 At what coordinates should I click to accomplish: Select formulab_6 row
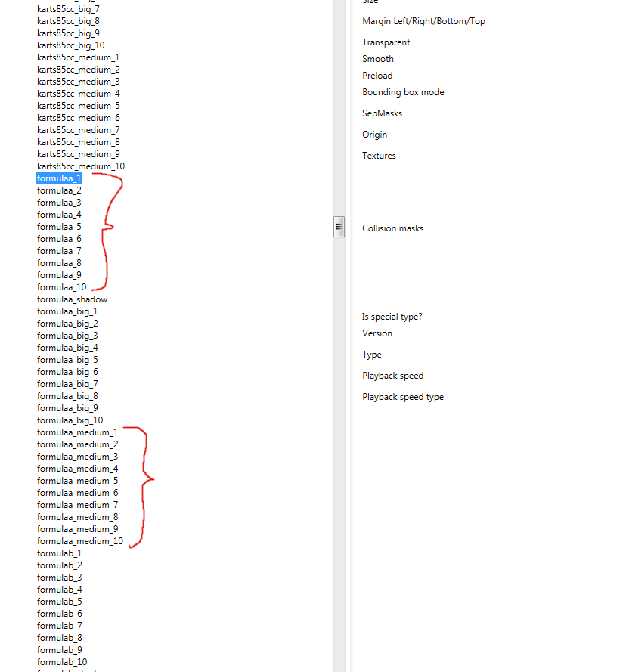point(60,614)
